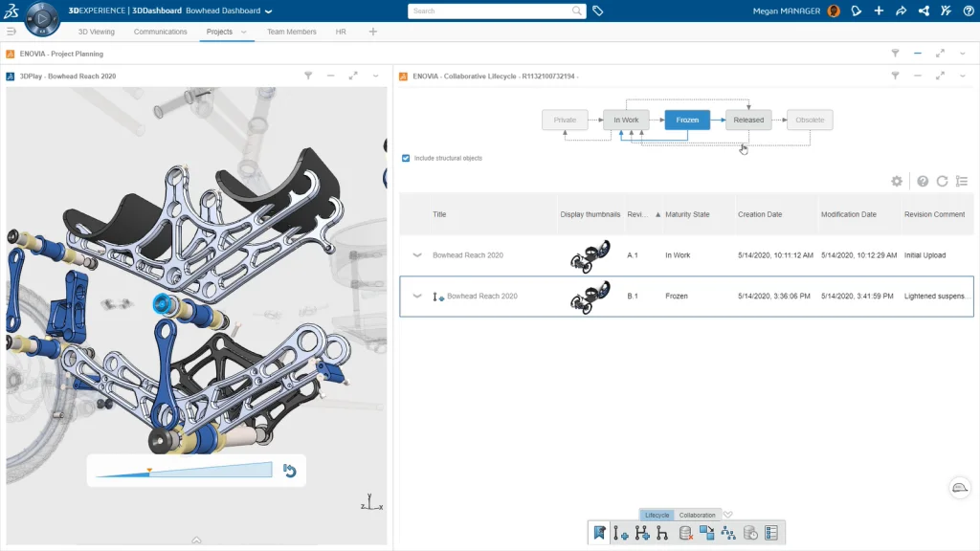
Task: Click the explode slider orange handle
Action: (149, 470)
